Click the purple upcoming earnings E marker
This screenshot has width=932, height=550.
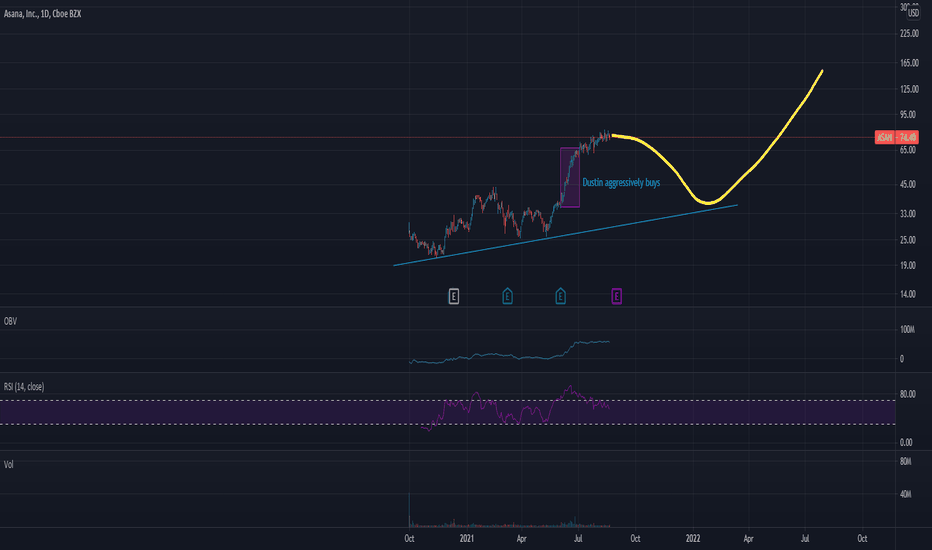point(616,296)
